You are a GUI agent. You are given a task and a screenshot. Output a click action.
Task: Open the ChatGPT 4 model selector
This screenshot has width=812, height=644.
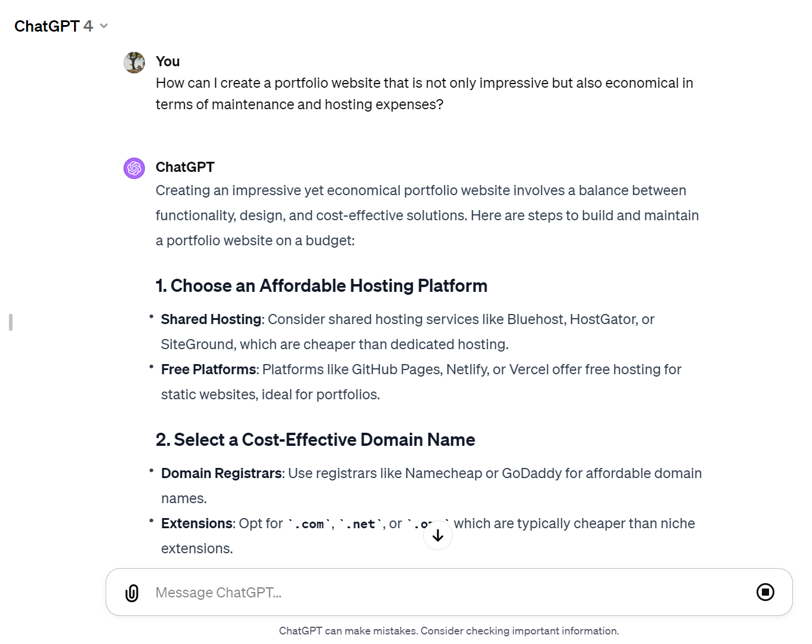[54, 26]
